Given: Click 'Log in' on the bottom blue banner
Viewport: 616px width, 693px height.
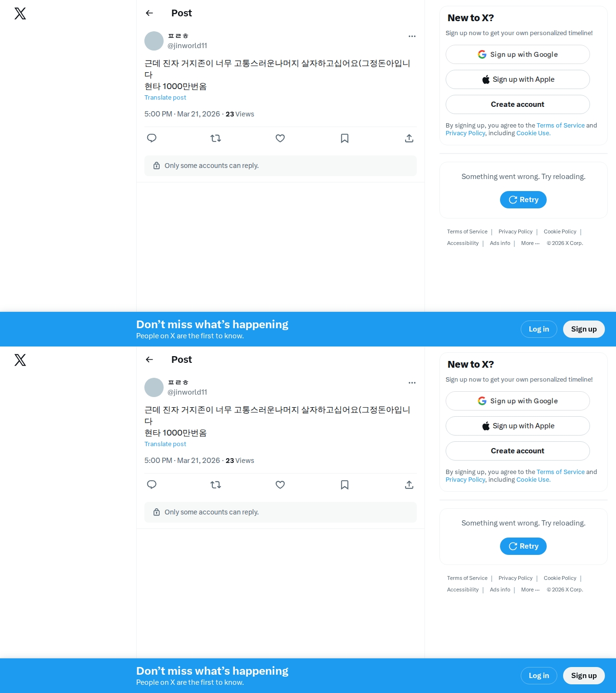Looking at the screenshot, I should 539,676.
